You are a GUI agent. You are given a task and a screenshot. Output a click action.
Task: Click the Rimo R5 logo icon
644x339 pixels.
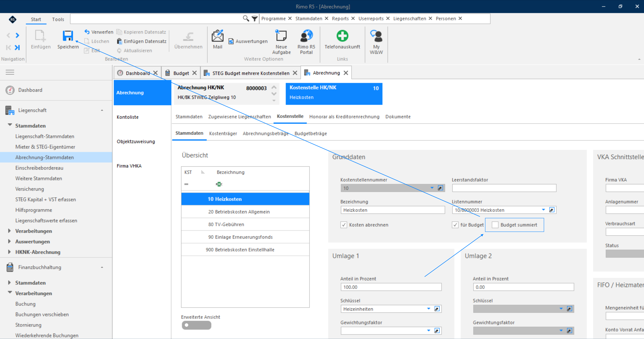[12, 19]
